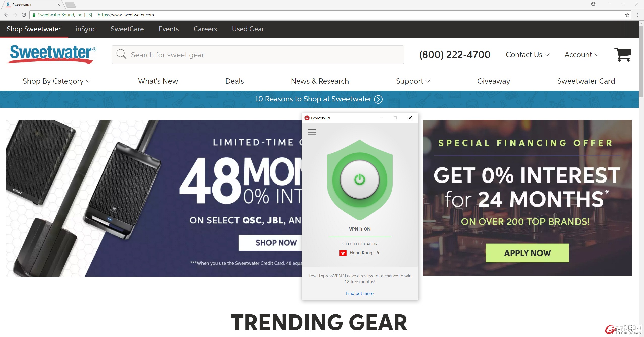Click the shopping cart icon
644x337 pixels.
tap(623, 54)
